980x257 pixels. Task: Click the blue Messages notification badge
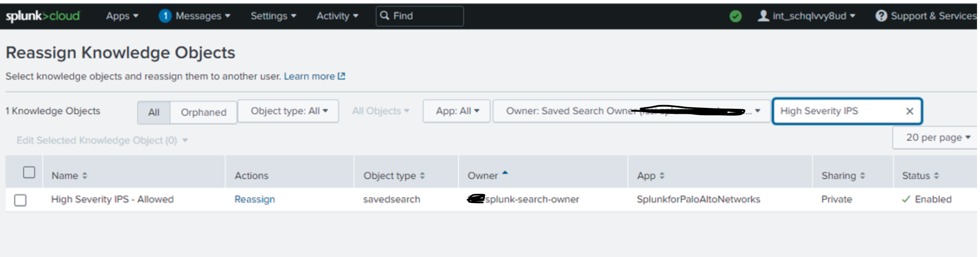click(165, 16)
